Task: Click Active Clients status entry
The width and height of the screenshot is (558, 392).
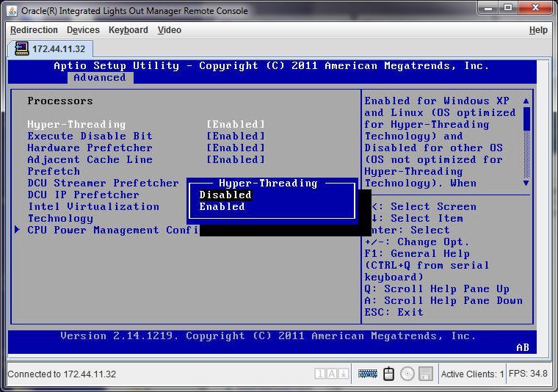Action: [x=472, y=374]
